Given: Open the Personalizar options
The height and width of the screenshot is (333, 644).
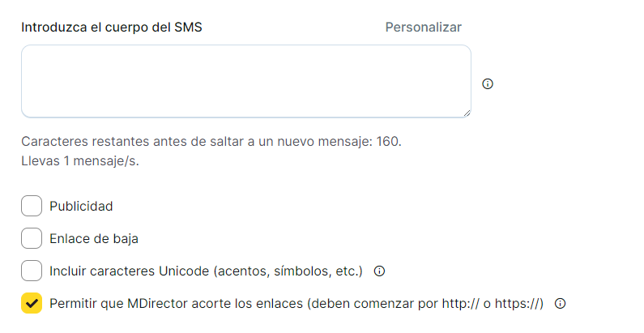Looking at the screenshot, I should tap(423, 28).
